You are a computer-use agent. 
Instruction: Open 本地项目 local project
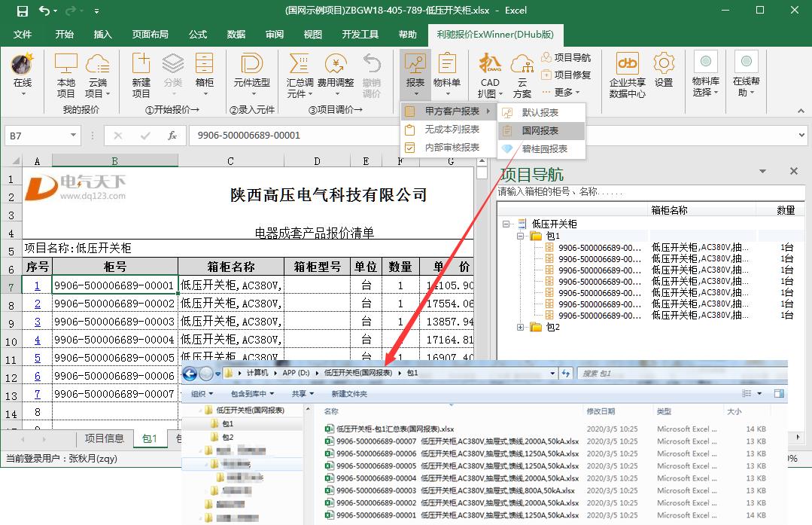pyautogui.click(x=65, y=75)
